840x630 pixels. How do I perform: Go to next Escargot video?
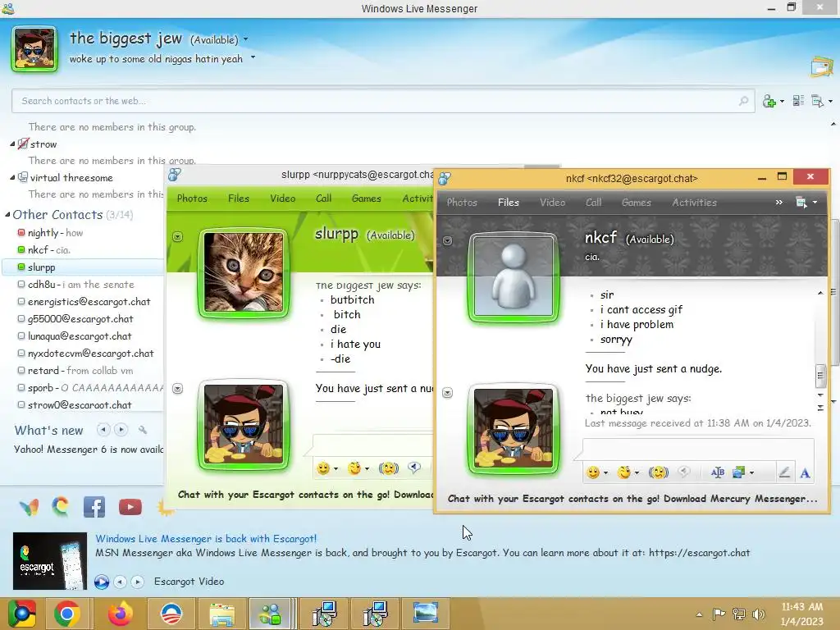tap(138, 582)
